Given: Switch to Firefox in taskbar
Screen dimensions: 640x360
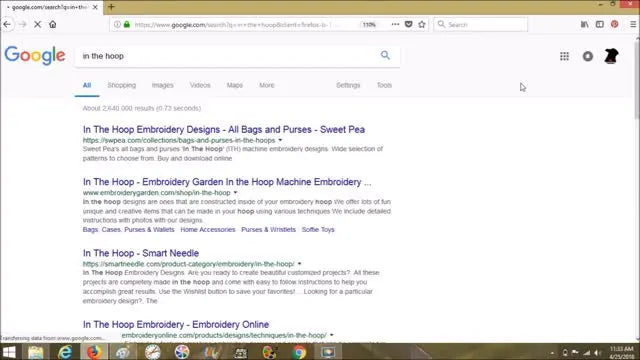Looking at the screenshot, I should click(94, 352).
